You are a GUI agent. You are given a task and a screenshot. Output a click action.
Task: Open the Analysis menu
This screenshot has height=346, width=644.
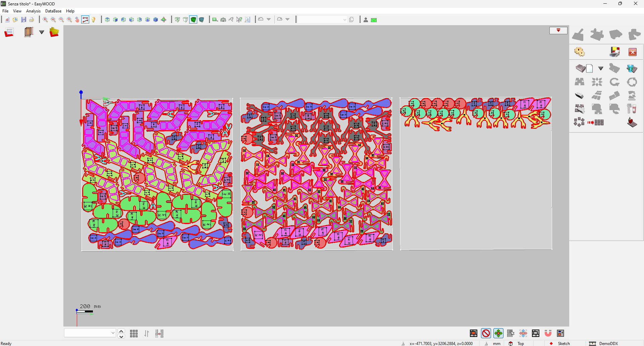tap(33, 11)
